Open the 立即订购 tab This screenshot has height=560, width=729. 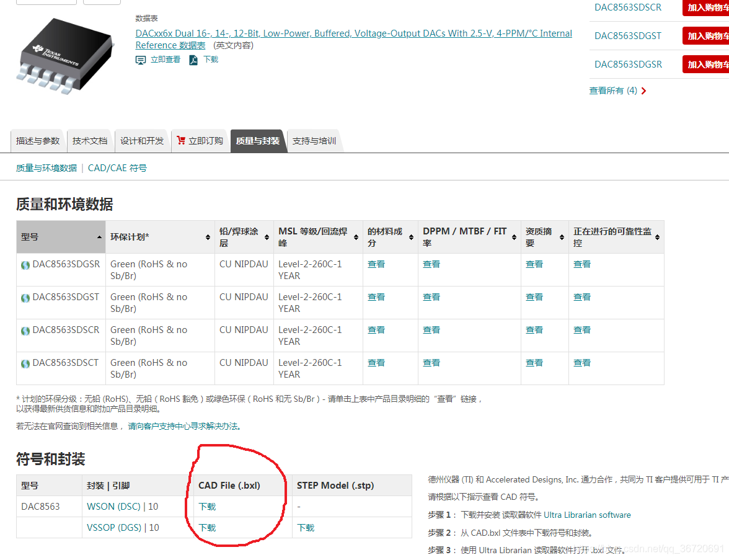pyautogui.click(x=200, y=141)
